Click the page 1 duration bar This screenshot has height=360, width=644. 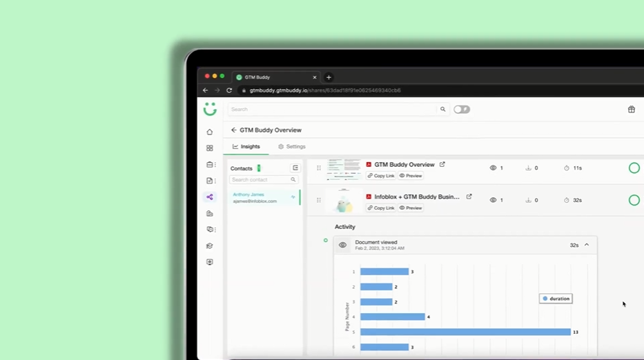384,272
